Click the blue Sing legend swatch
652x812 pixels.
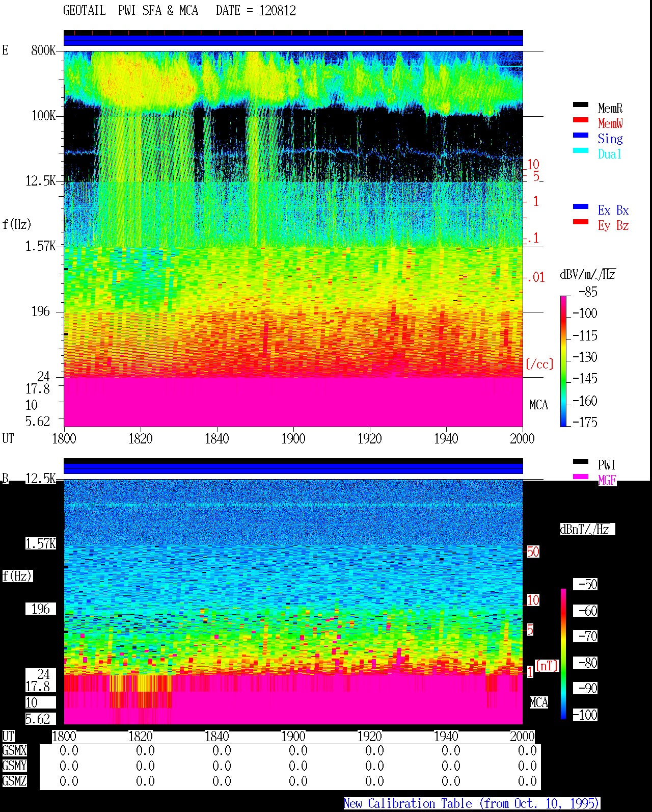point(581,135)
